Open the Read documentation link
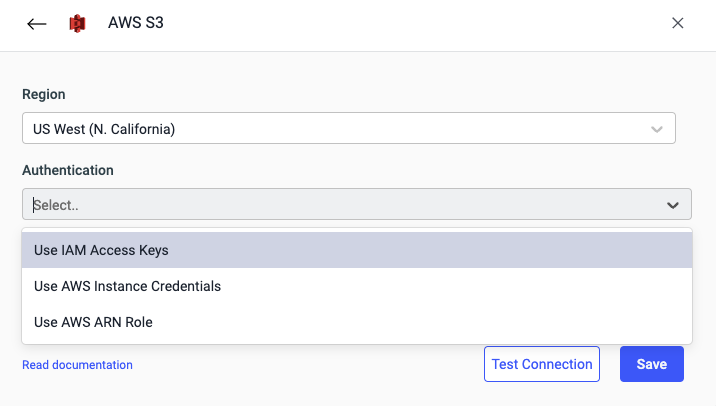The width and height of the screenshot is (716, 406). 77,365
